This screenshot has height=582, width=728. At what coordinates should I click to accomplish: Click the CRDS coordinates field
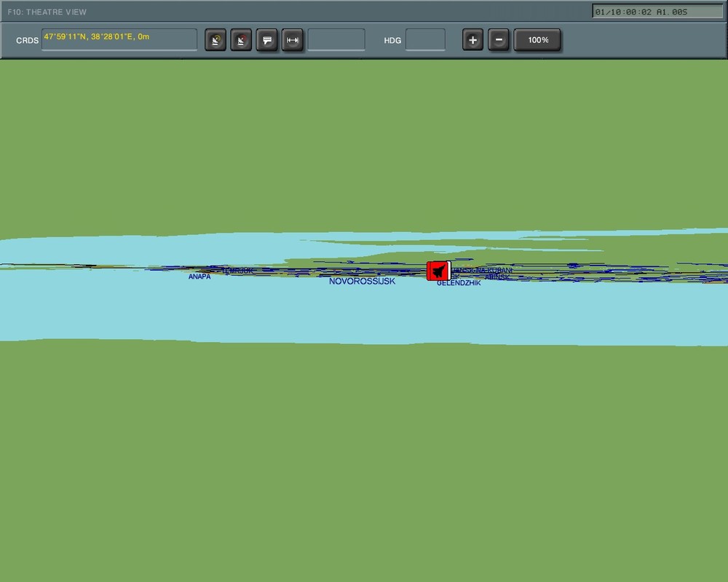coord(119,40)
